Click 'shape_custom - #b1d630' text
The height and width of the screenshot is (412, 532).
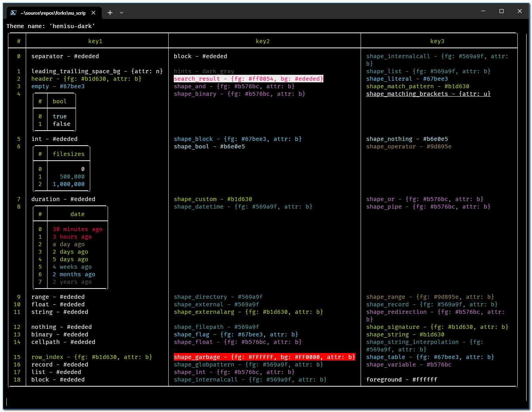[213, 199]
